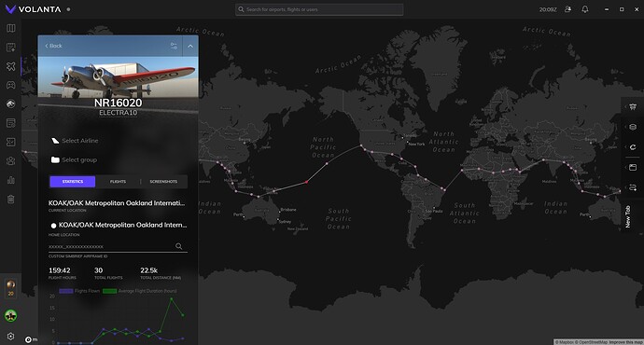Open the community users sidebar icon
644x345 pixels.
pyautogui.click(x=11, y=160)
